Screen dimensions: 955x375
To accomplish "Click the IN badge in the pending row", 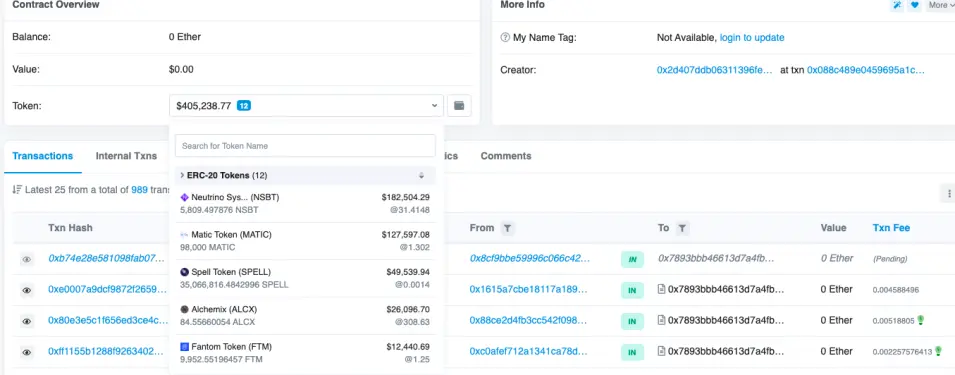I will (632, 259).
